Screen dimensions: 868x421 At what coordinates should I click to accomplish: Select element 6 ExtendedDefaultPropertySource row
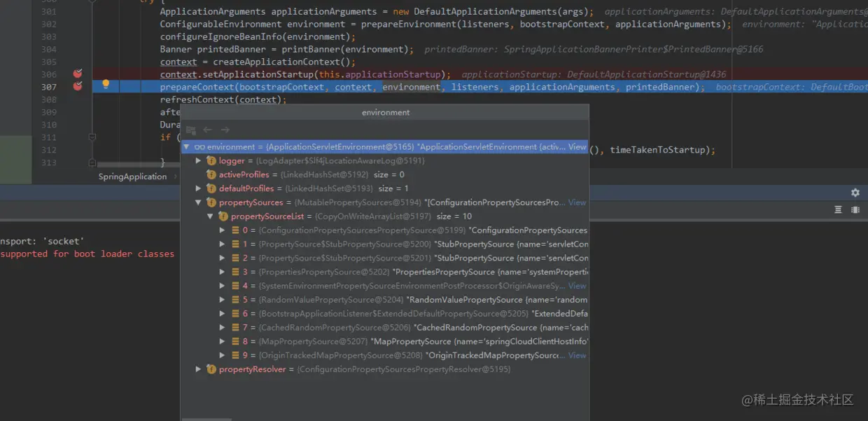385,314
